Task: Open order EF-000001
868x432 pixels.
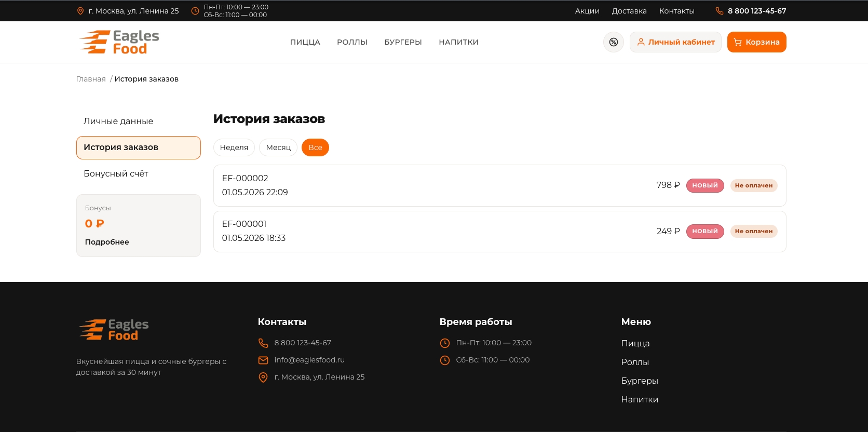Action: click(499, 232)
